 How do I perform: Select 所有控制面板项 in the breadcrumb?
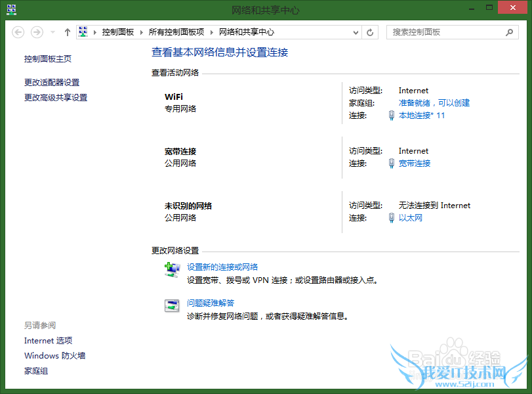tap(176, 32)
